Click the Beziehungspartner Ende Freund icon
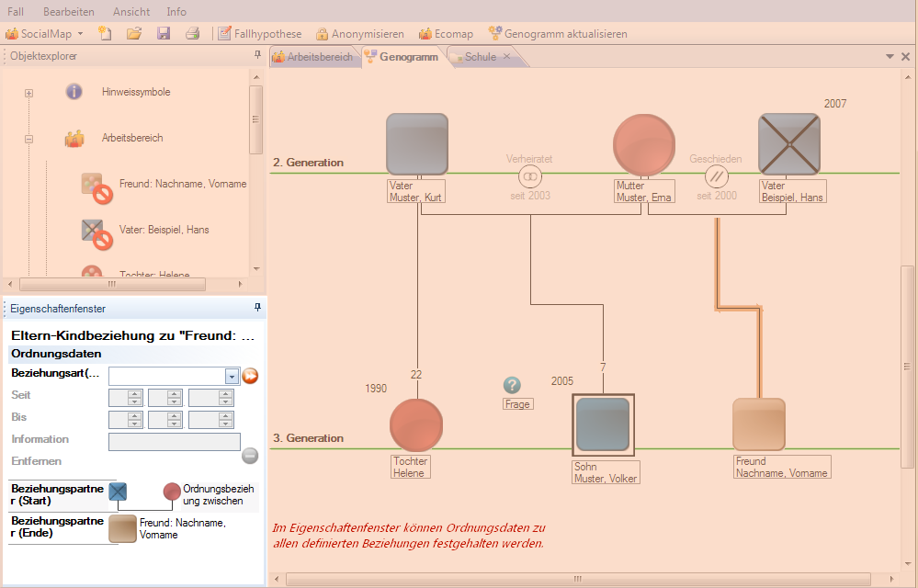Image resolution: width=918 pixels, height=588 pixels. pyautogui.click(x=122, y=529)
